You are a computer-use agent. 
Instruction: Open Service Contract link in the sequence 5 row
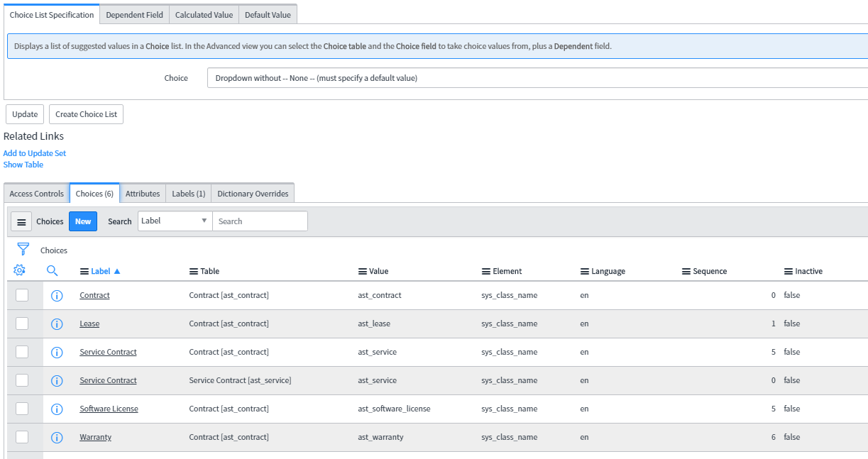point(108,352)
